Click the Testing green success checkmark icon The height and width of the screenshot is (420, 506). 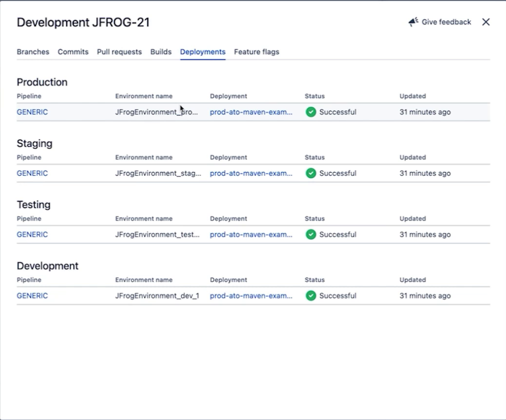tap(311, 235)
